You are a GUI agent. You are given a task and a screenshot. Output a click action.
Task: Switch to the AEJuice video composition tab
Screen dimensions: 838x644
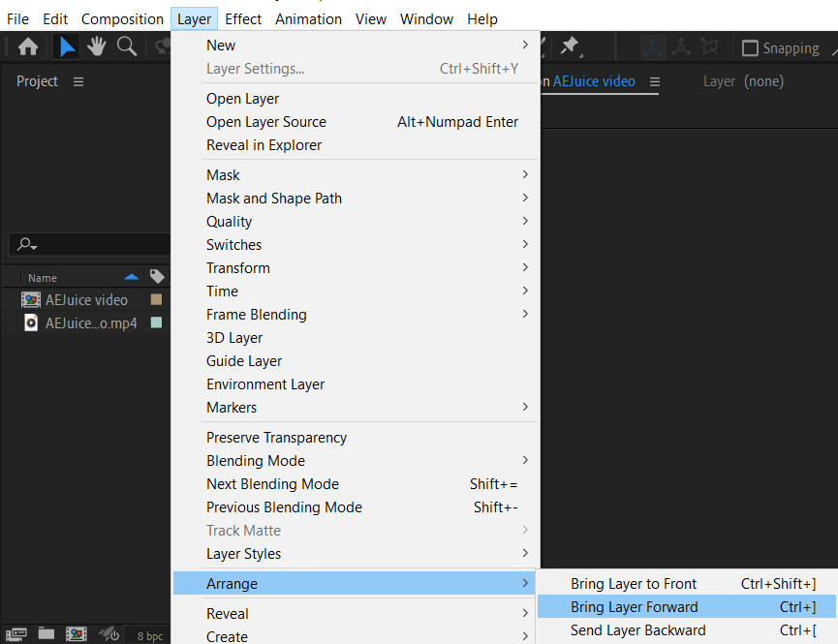(594, 81)
